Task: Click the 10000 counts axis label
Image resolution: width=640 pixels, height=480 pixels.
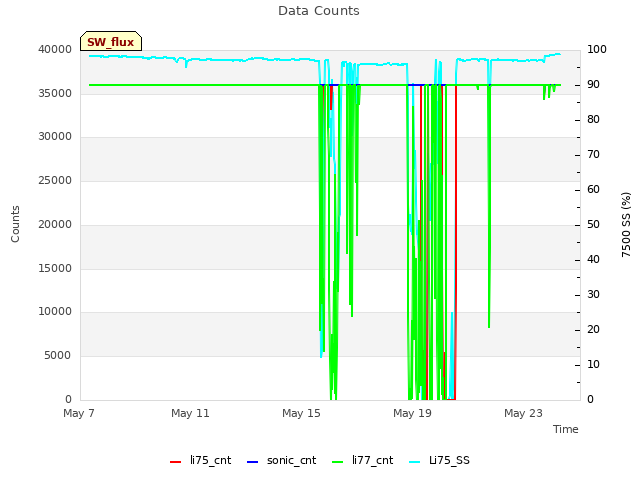Action: coord(55,312)
